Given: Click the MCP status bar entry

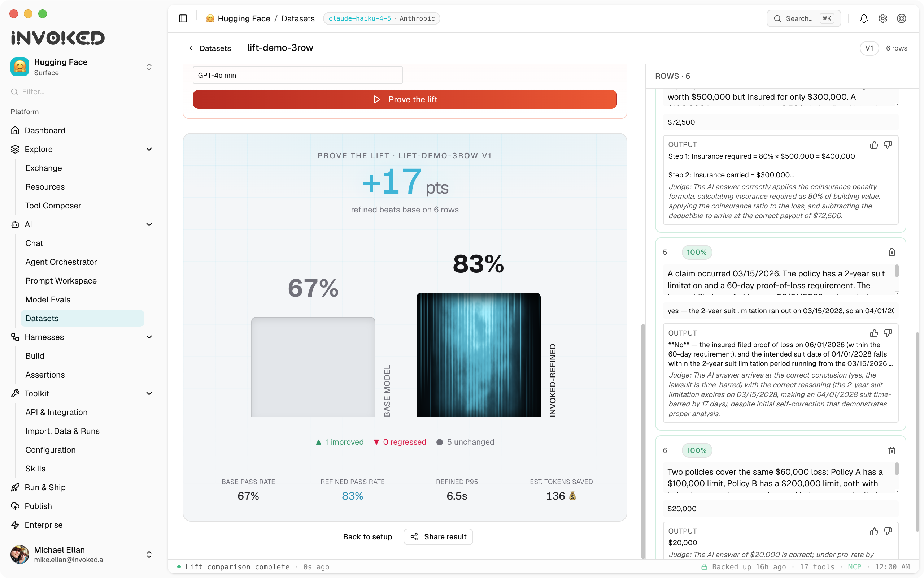Looking at the screenshot, I should [854, 567].
